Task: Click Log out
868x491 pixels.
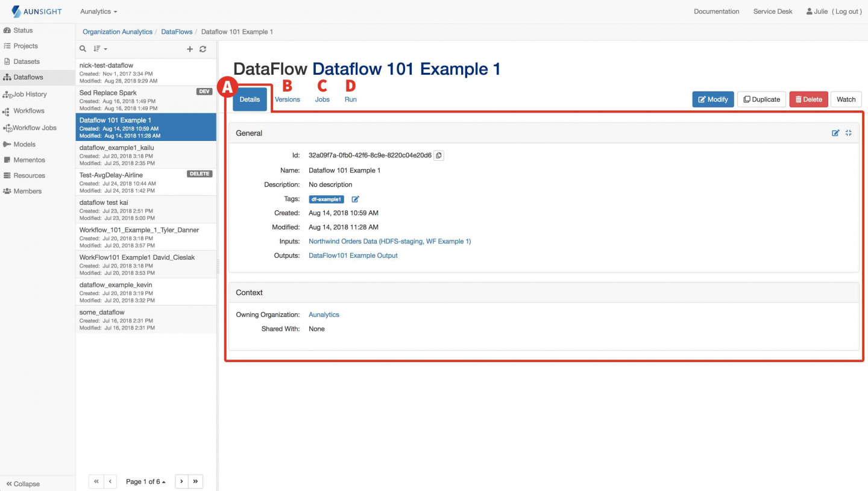Action: [x=847, y=11]
